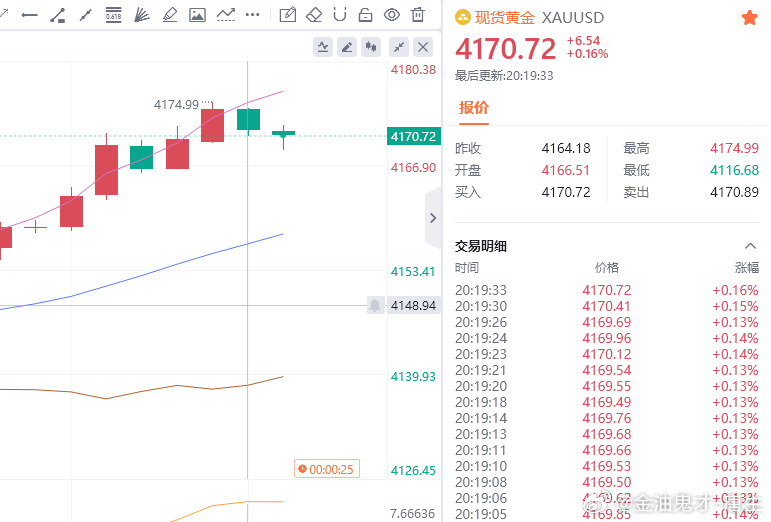Toggle drawings visibility eye icon

coord(392,15)
